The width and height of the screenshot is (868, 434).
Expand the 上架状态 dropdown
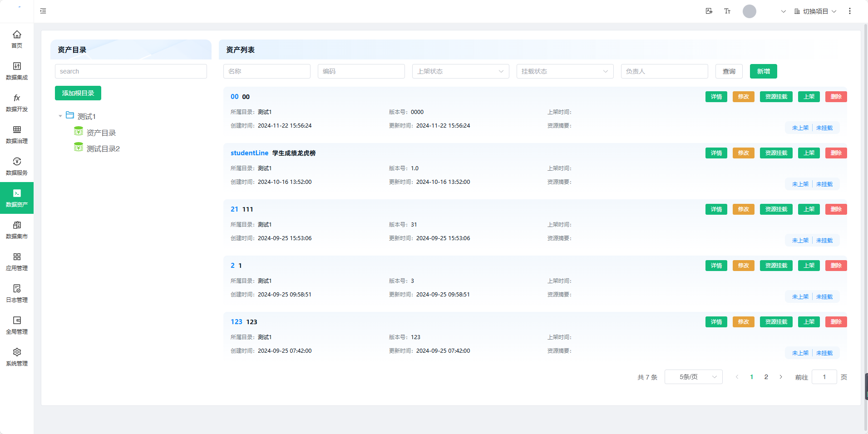(x=460, y=71)
